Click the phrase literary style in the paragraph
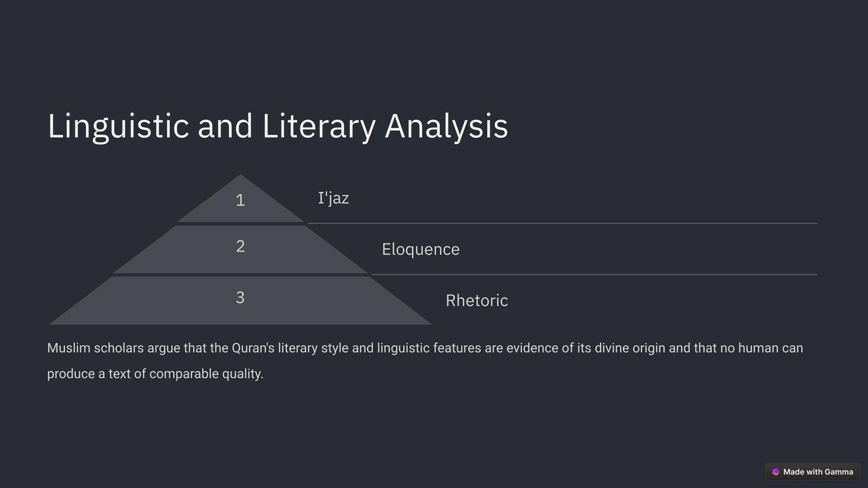The height and width of the screenshot is (488, 868). pyautogui.click(x=312, y=348)
